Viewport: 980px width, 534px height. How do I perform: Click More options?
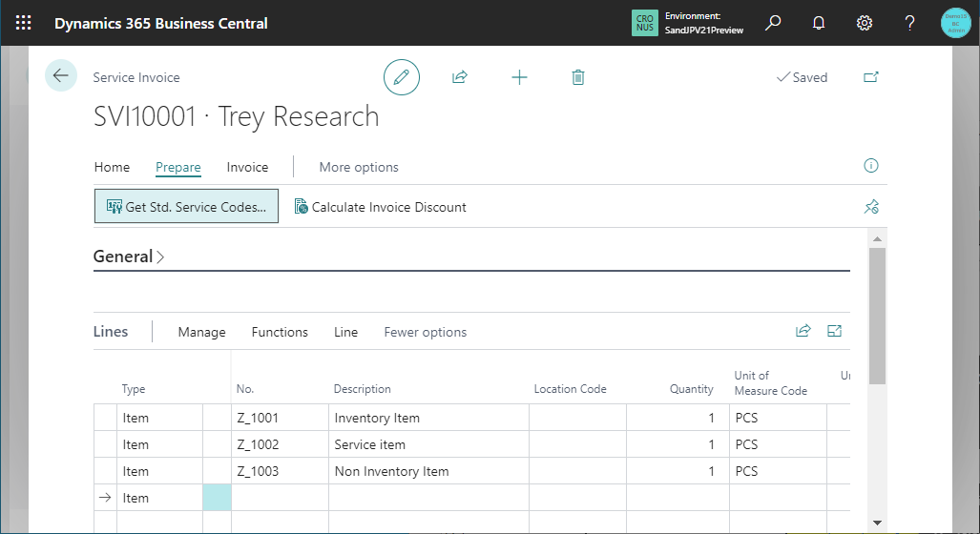coord(359,167)
